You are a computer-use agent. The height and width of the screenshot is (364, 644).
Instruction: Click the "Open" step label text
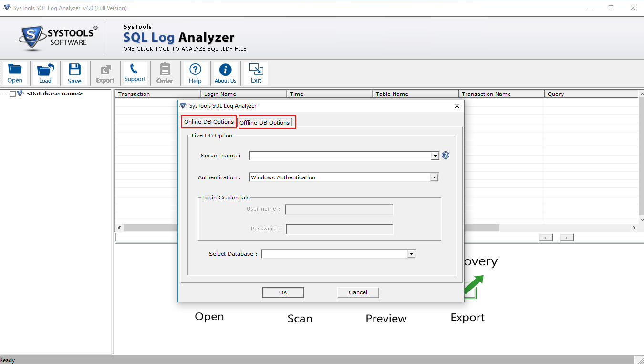[209, 317]
